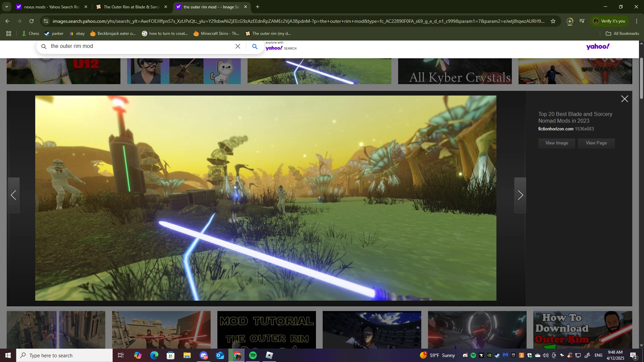Show the next image with right arrow
This screenshot has width=644, height=362.
520,195
